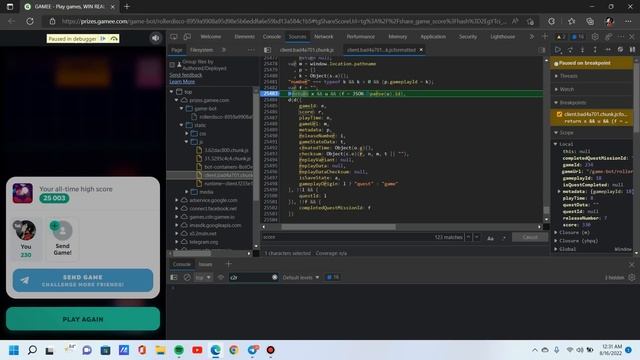Viewport: 640px width, 360px height.
Task: Toggle match case in search bar
Action: click(491, 237)
